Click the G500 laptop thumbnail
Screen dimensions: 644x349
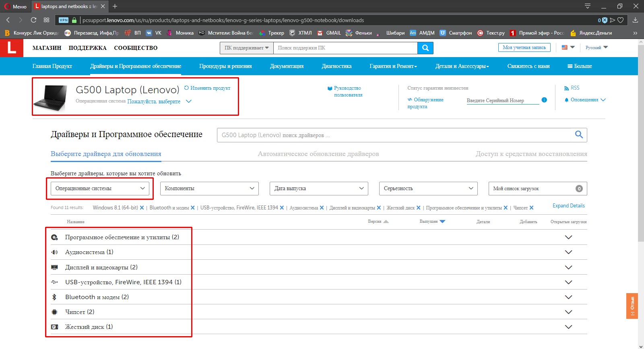coord(50,98)
